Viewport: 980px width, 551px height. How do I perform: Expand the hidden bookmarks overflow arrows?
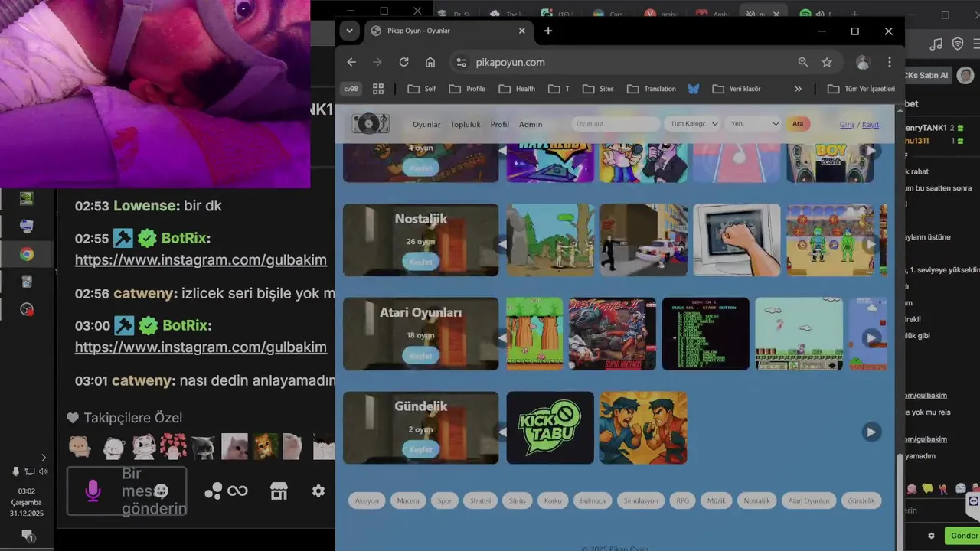click(x=798, y=89)
